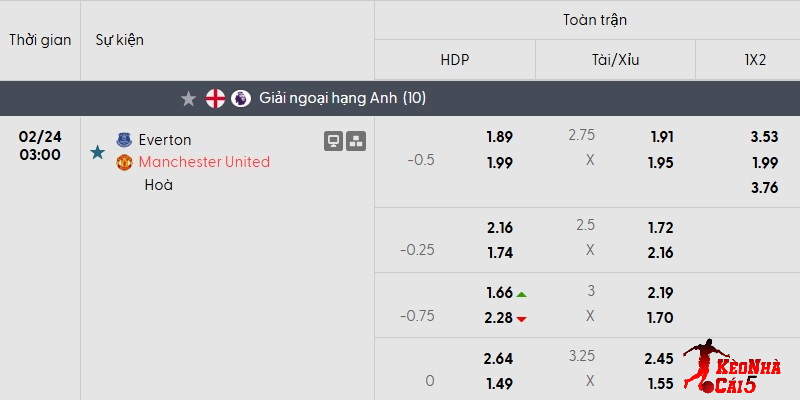Click the Everton club crest
Screen dimensions: 800x400
tap(124, 140)
